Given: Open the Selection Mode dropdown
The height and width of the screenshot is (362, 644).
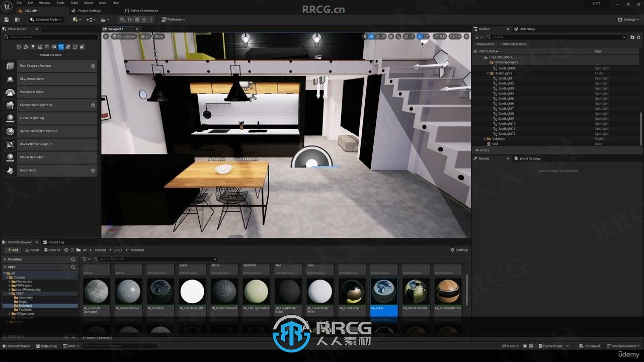Looking at the screenshot, I should click(46, 20).
